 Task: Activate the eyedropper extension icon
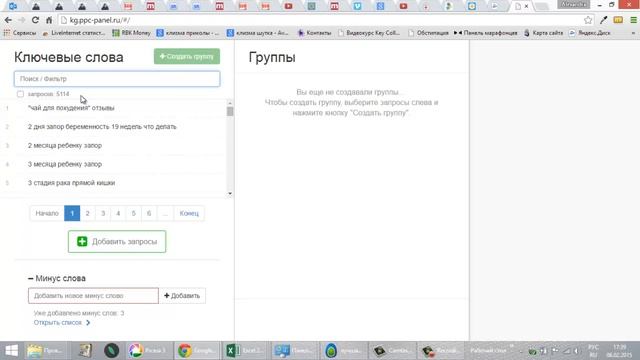[x=604, y=20]
